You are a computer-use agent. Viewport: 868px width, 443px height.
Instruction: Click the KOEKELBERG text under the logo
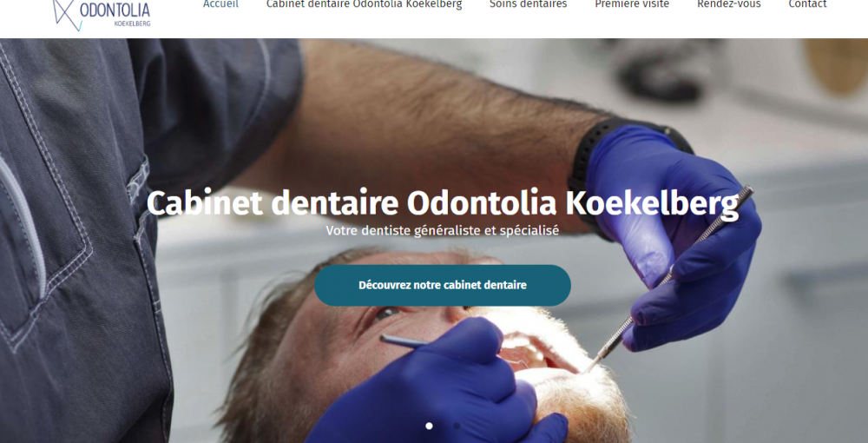(132, 23)
